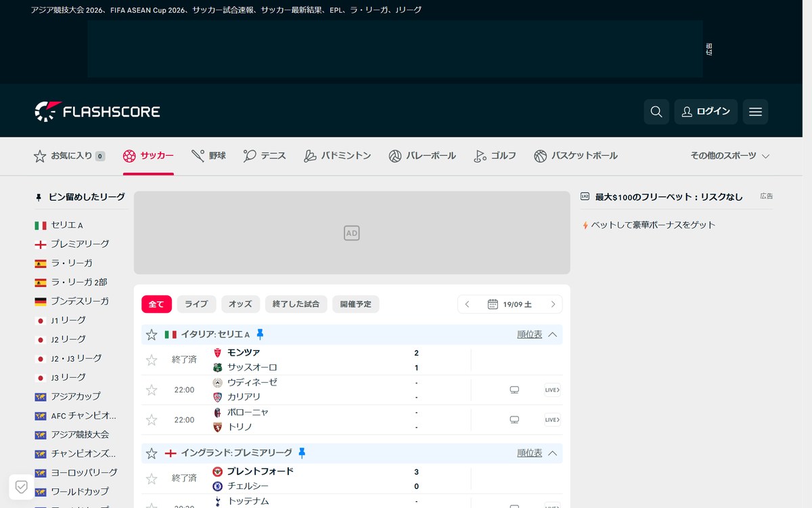Open the 19/09 土 calendar picker

(x=510, y=304)
